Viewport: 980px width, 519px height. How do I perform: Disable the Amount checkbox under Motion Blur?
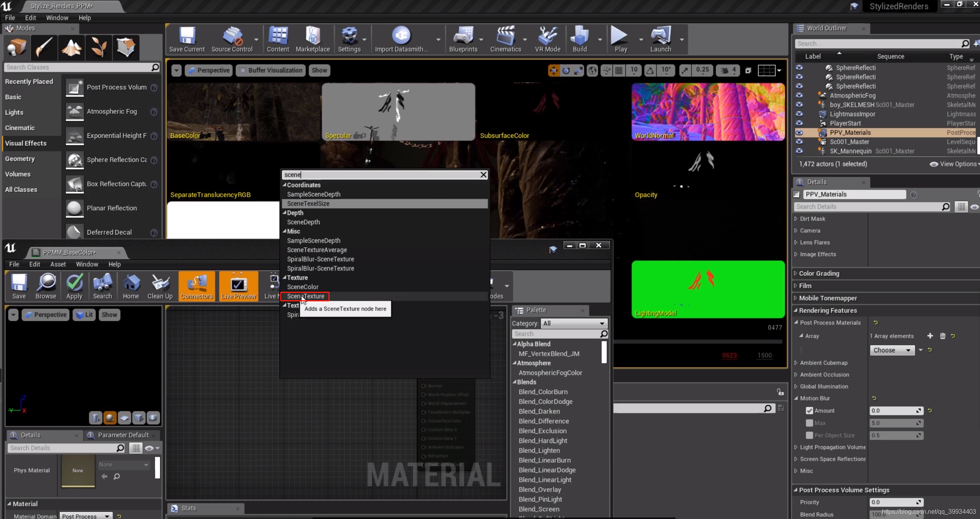pyautogui.click(x=810, y=410)
